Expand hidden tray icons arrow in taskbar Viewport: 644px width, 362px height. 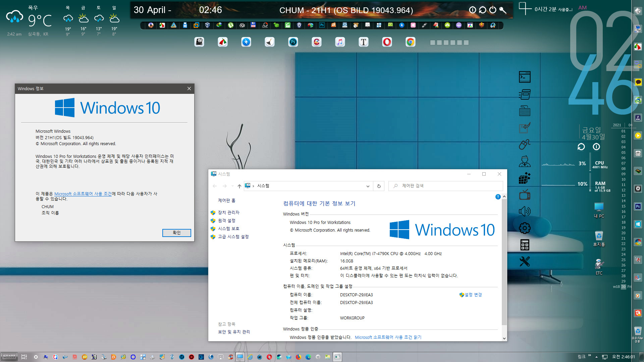click(x=596, y=357)
